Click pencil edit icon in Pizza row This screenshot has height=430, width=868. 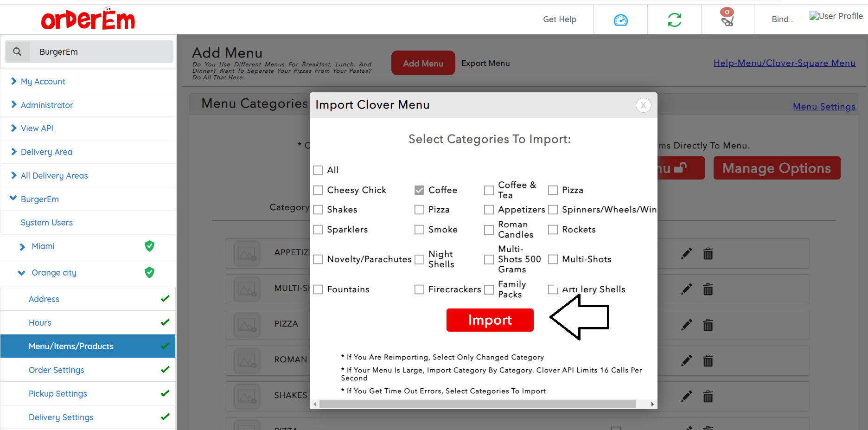(x=686, y=325)
